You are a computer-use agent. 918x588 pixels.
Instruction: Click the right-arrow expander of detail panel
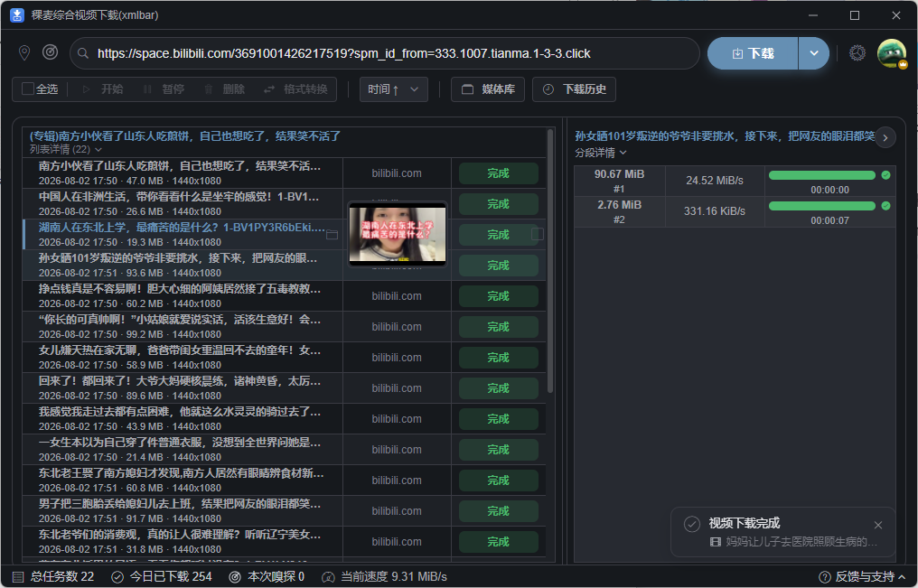[885, 138]
